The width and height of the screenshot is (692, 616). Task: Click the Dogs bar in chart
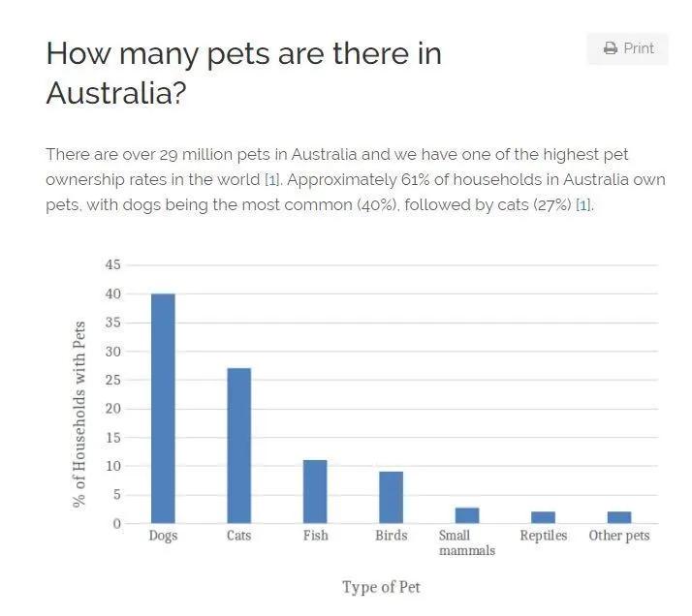point(163,408)
